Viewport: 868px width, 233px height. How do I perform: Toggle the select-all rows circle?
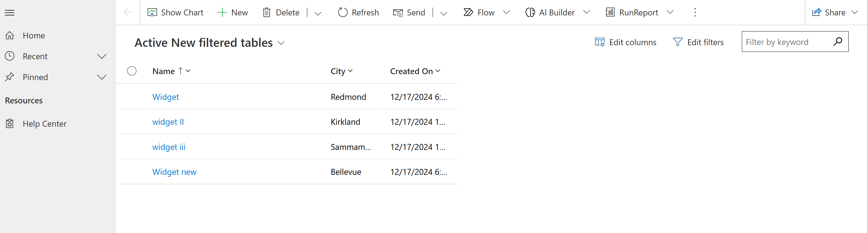(x=132, y=71)
